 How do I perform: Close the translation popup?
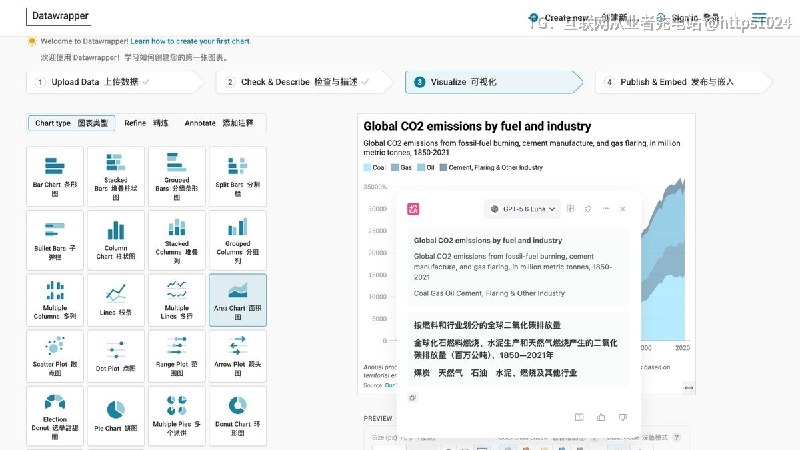[x=622, y=209]
